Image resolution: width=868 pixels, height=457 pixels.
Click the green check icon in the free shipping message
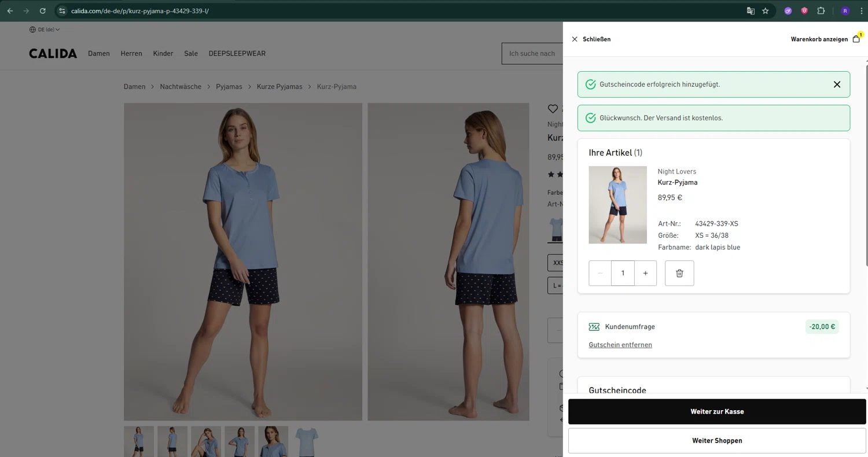pos(591,118)
